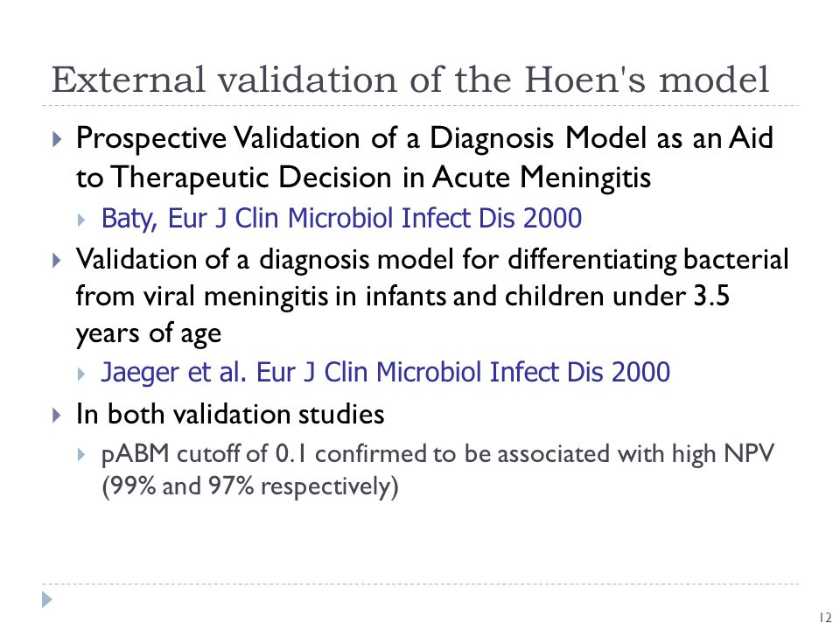Click the sub-bullet arrow before 'pABM cutoff'

81,455
